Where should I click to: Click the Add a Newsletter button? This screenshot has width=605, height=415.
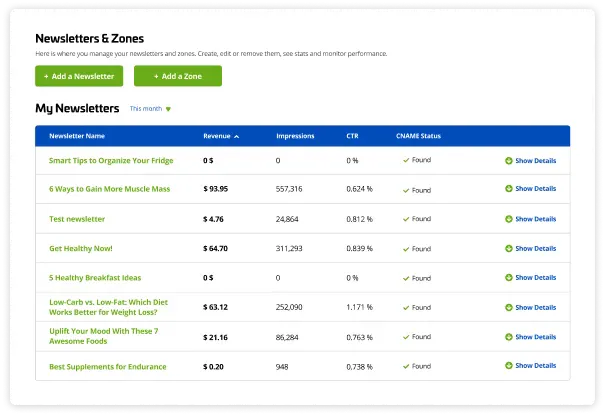pyautogui.click(x=79, y=76)
